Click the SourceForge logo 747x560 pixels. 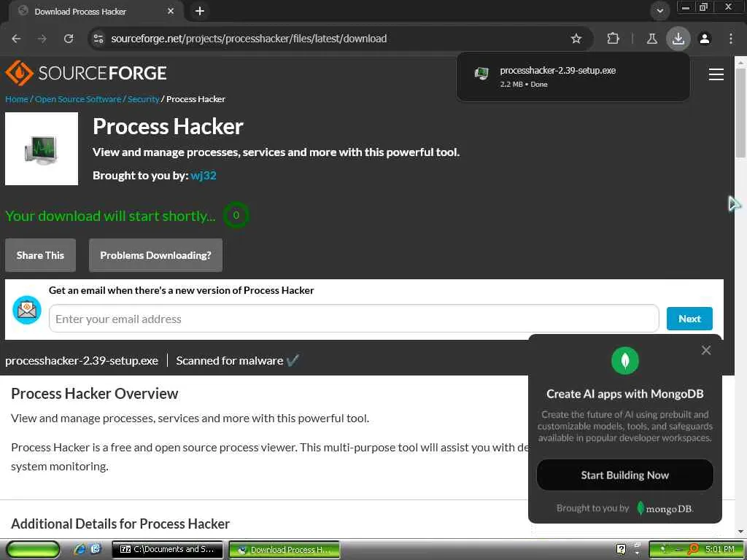tap(86, 73)
